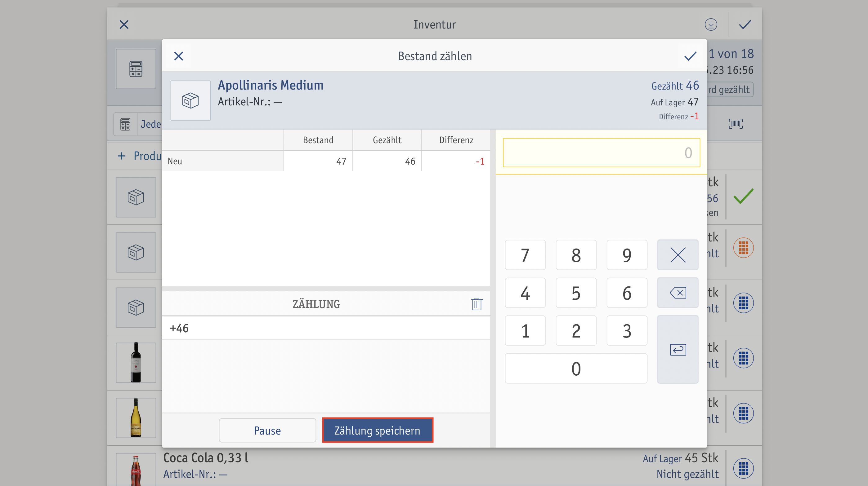Click the plus Produkt add link

(140, 156)
